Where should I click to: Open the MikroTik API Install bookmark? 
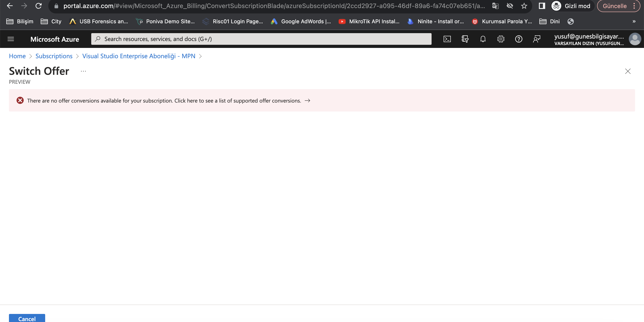pyautogui.click(x=369, y=21)
